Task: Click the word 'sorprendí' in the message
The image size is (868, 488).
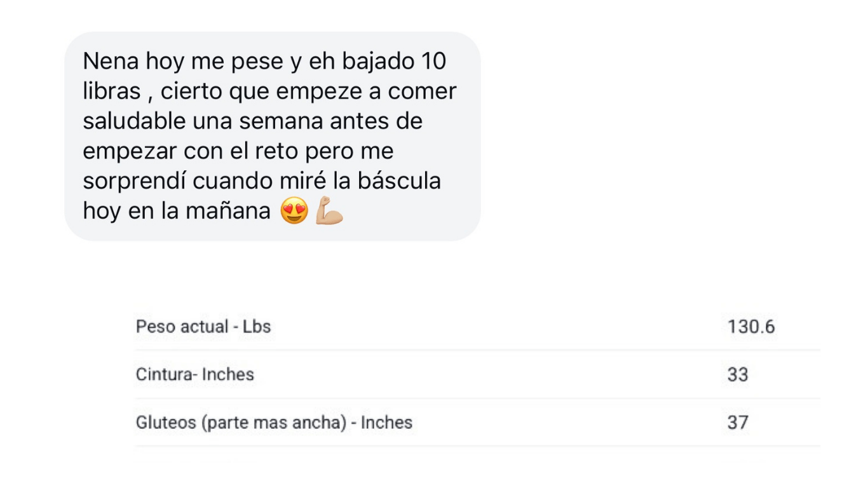Action: click(134, 180)
